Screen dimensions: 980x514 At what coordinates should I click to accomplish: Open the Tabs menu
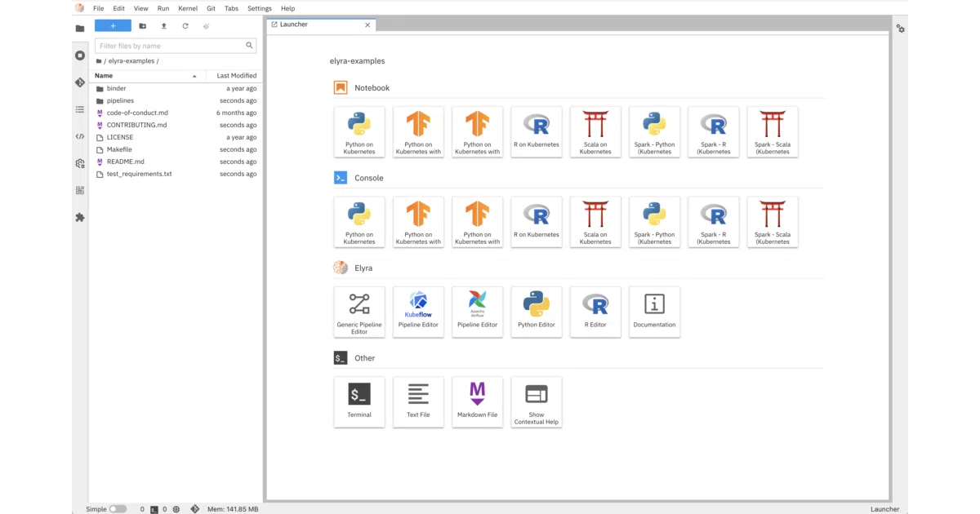click(x=232, y=8)
